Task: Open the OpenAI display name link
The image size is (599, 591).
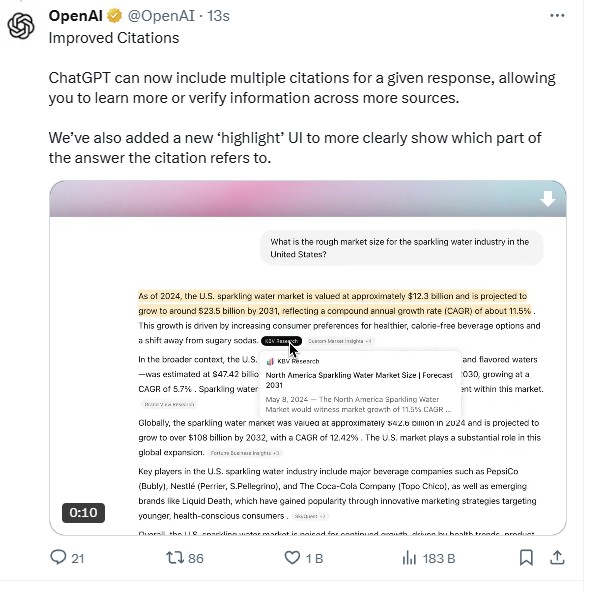Action: (76, 16)
